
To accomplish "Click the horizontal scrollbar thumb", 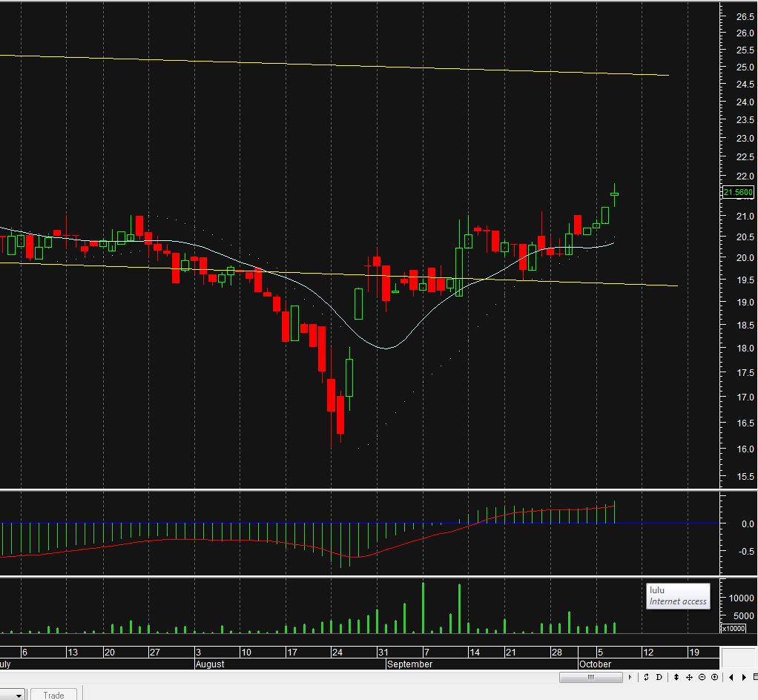I will click(590, 677).
